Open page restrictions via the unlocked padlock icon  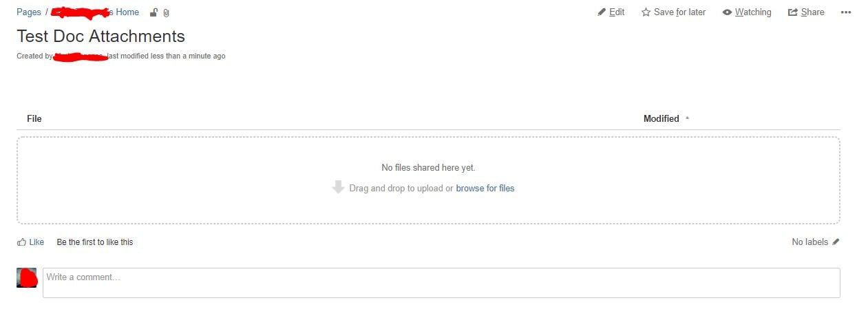coord(154,12)
